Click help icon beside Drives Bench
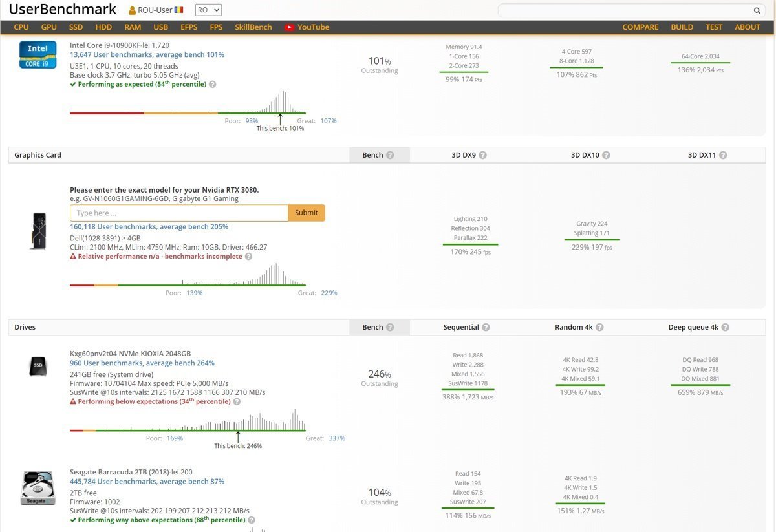 pos(390,327)
